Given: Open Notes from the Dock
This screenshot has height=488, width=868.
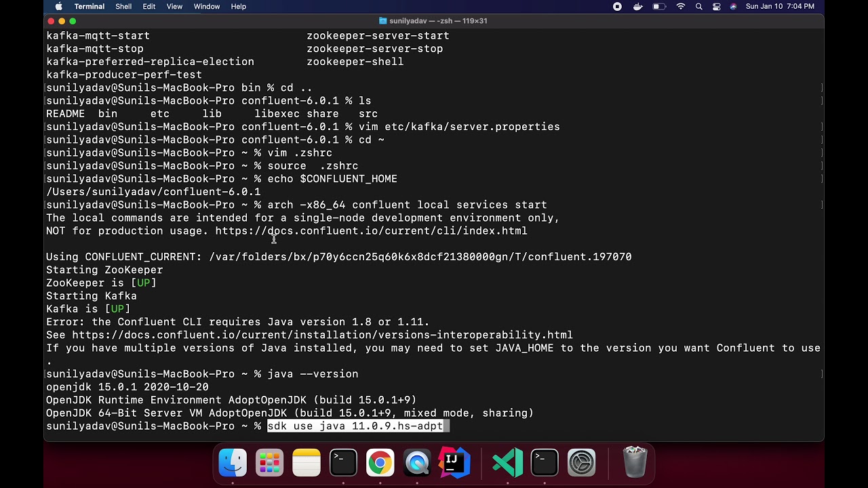Looking at the screenshot, I should tap(307, 462).
